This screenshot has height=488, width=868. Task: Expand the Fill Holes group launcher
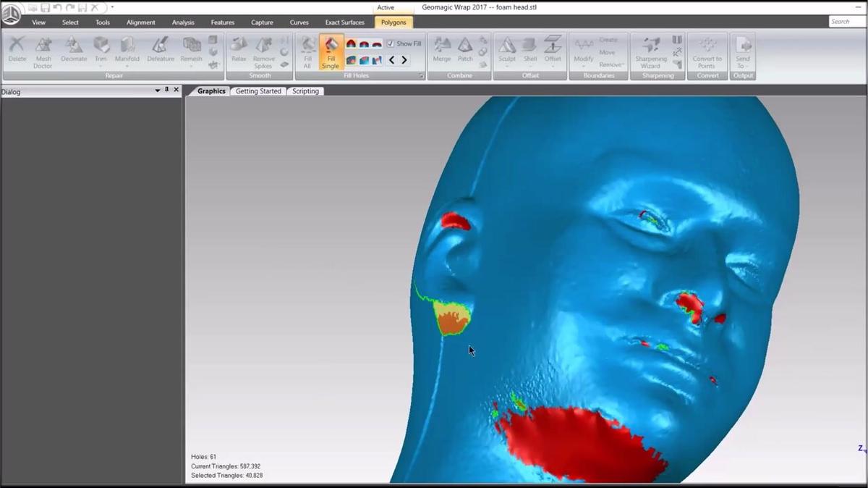pos(421,75)
